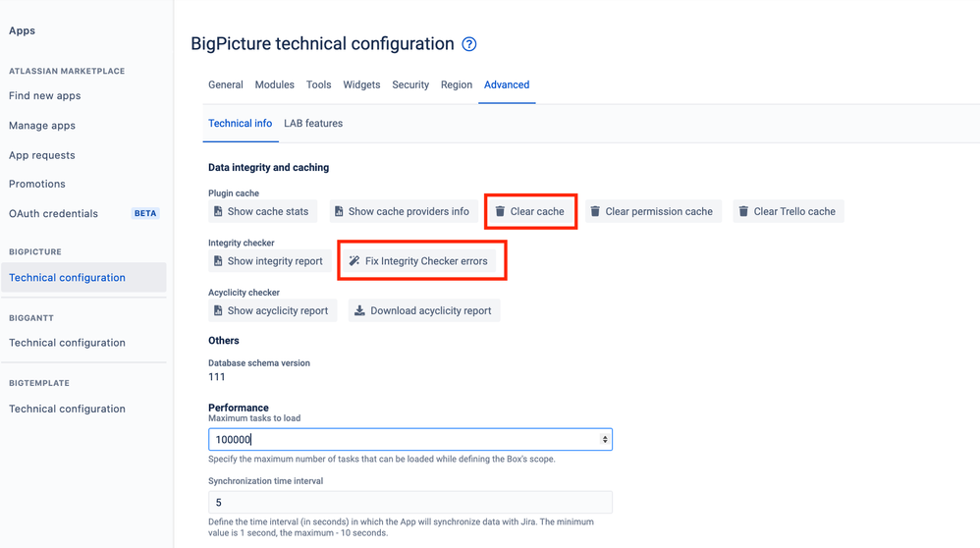980x548 pixels.
Task: Switch to the LAB features sub-tab
Action: (x=313, y=123)
